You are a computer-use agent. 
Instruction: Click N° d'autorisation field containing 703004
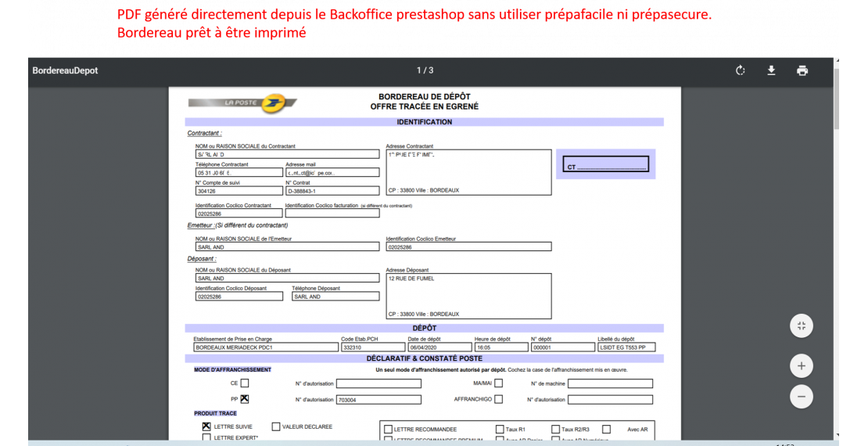pyautogui.click(x=378, y=400)
